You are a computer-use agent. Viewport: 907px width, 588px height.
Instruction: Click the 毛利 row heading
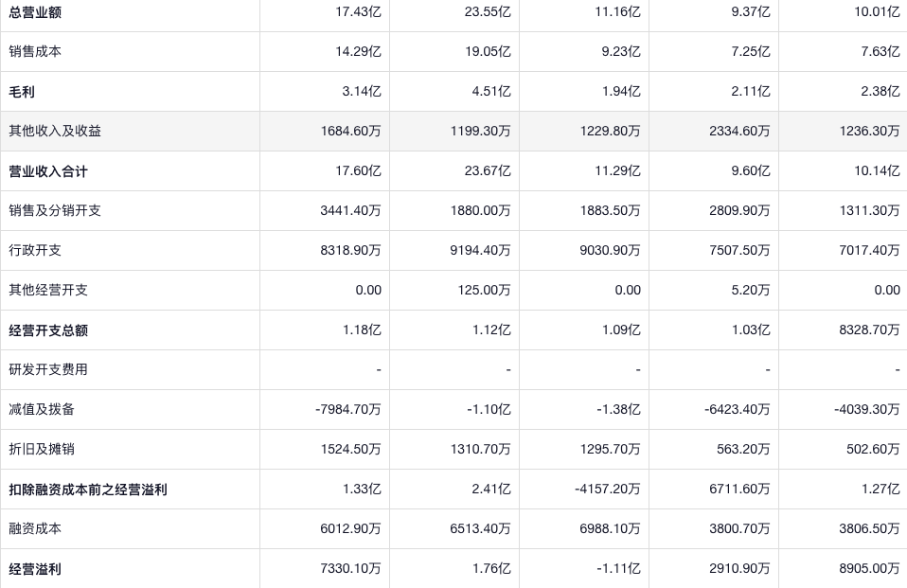click(23, 91)
